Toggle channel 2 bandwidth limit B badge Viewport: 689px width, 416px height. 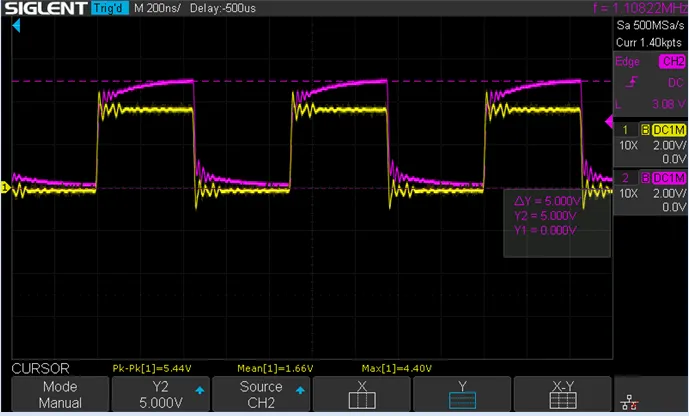pos(645,178)
